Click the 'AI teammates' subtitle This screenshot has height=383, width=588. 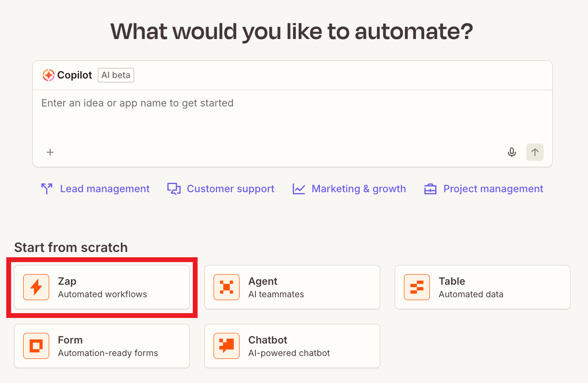276,294
